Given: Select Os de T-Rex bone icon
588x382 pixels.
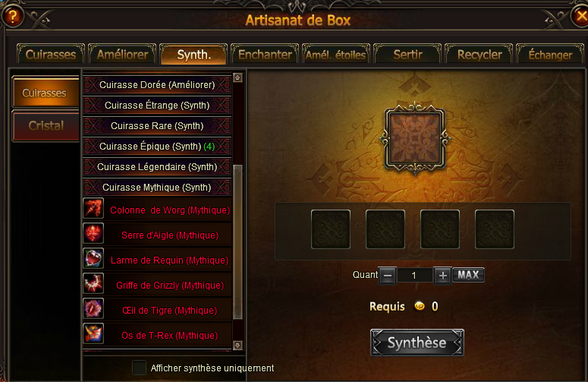Looking at the screenshot, I should point(93,333).
